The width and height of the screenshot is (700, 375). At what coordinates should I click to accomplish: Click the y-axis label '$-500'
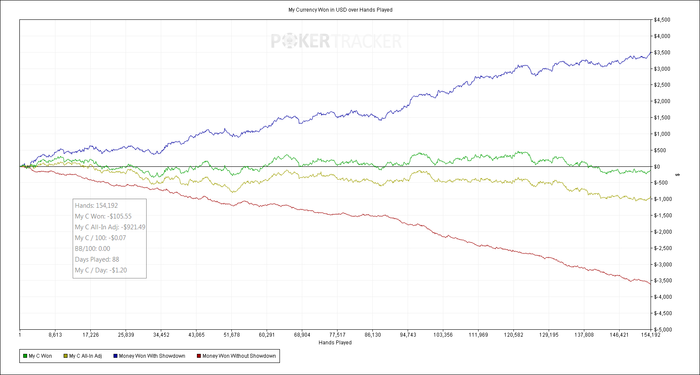(x=661, y=183)
